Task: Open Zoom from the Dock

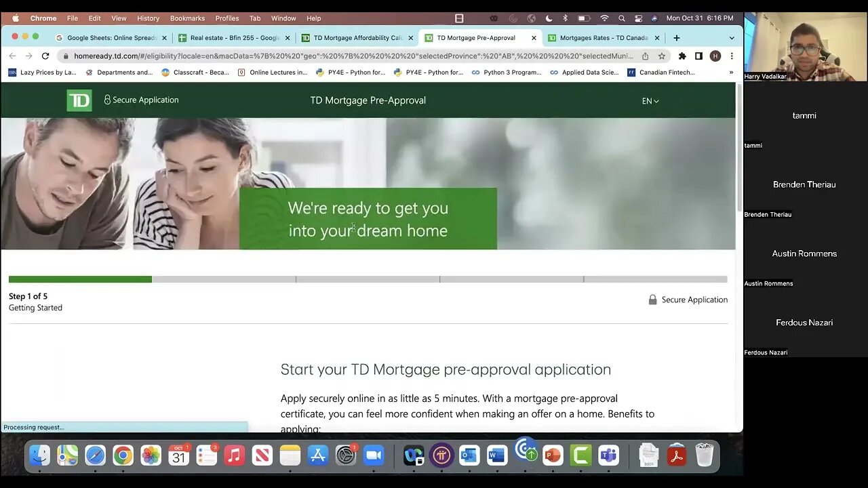Action: click(374, 455)
